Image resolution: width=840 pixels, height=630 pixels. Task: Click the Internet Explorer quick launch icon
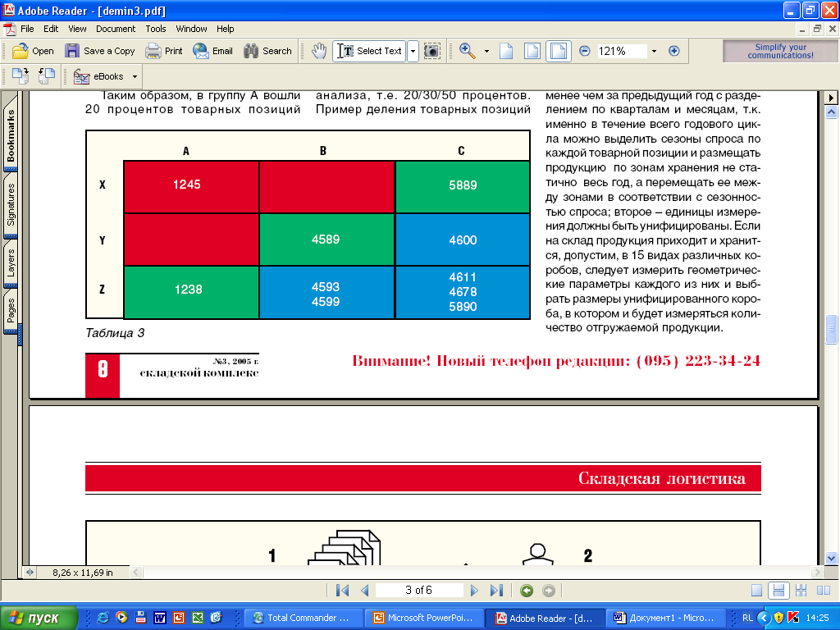[103, 618]
